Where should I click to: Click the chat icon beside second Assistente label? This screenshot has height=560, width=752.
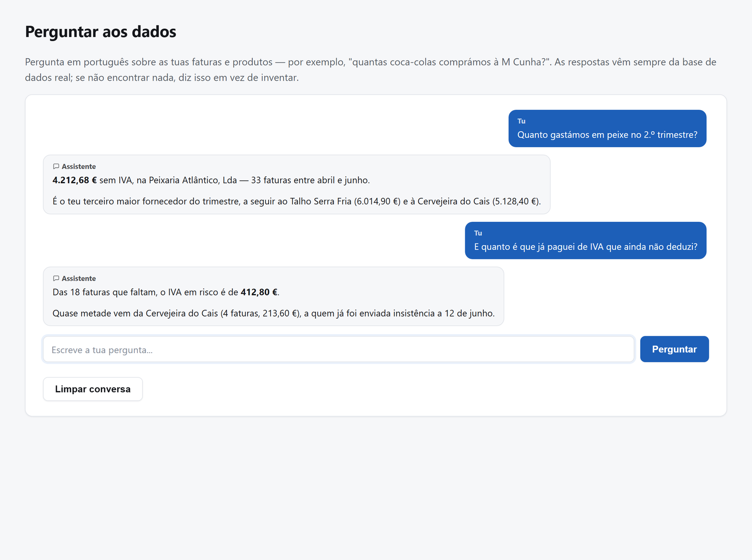coord(56,278)
